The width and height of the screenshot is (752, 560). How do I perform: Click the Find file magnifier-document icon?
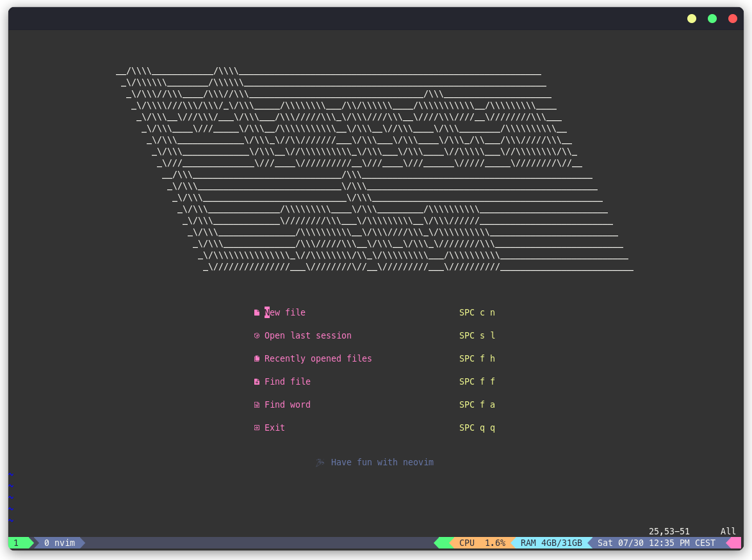click(x=256, y=381)
